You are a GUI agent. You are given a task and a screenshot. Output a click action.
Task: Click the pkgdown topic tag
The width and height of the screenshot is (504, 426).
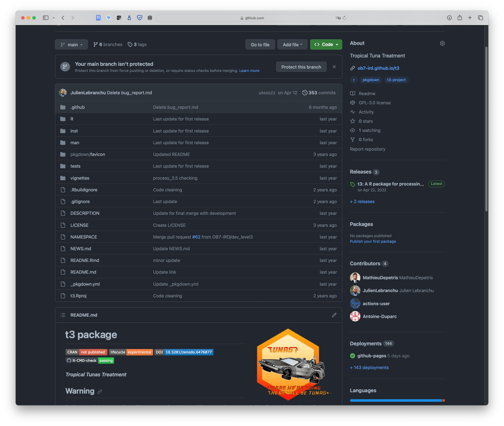tap(371, 80)
